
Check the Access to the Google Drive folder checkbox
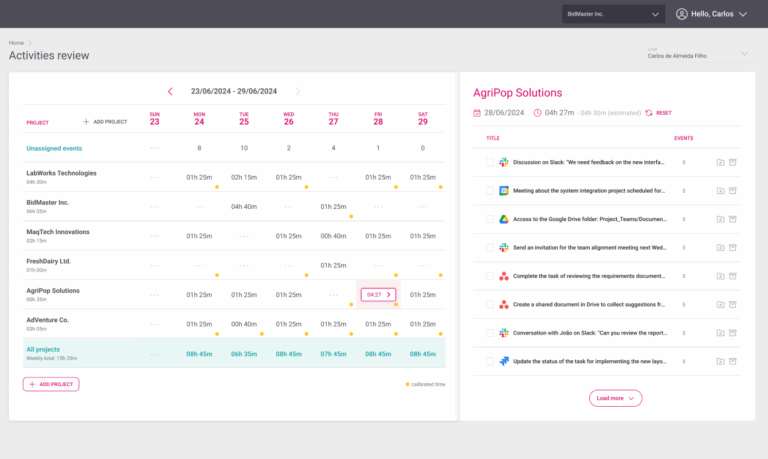pos(490,219)
